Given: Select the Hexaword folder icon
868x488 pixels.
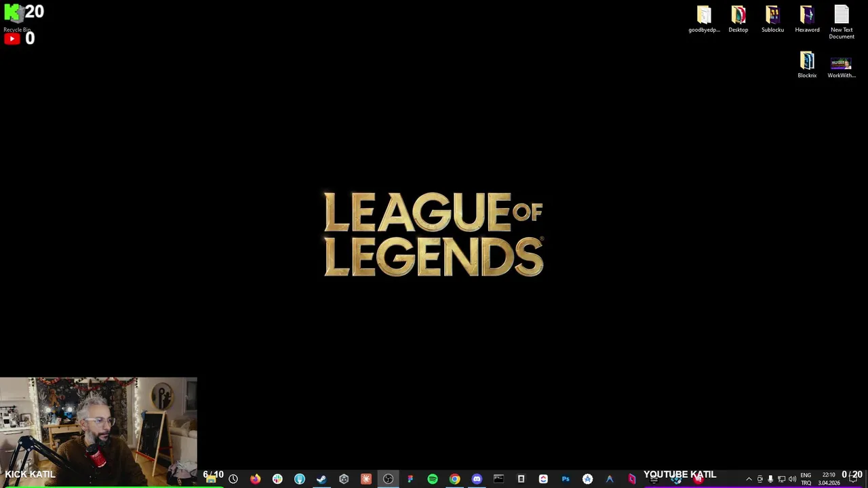Looking at the screenshot, I should click(807, 20).
